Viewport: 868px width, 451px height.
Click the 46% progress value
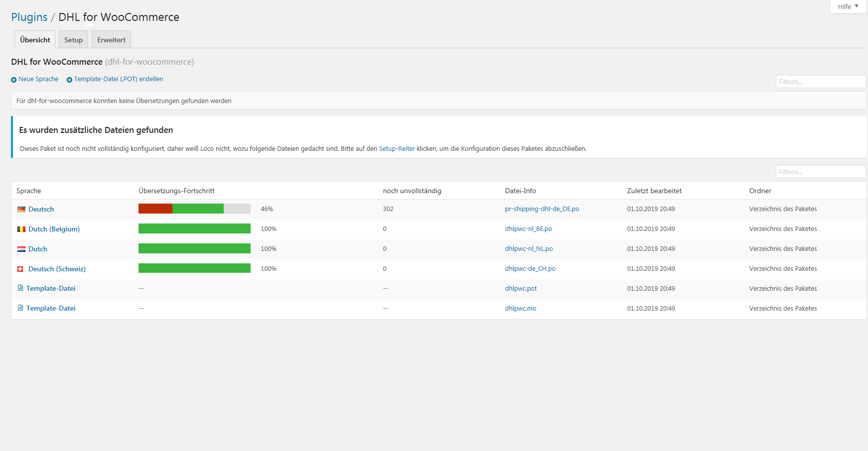(267, 209)
